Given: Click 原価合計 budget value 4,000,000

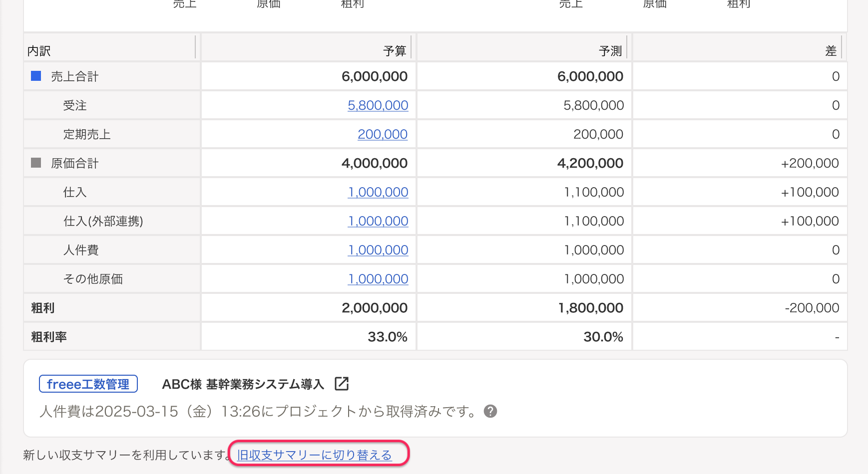Looking at the screenshot, I should [x=375, y=163].
